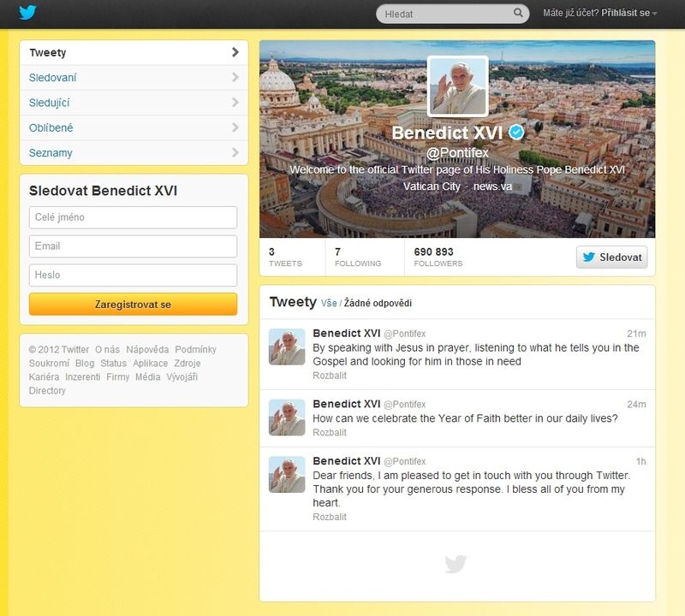Click the grey bird icon below the tweets

click(x=456, y=564)
